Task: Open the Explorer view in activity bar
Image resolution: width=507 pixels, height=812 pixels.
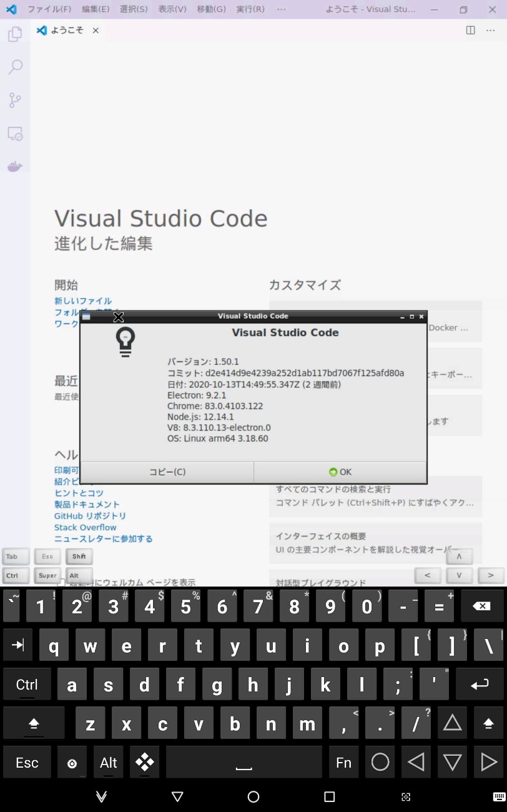Action: tap(15, 34)
